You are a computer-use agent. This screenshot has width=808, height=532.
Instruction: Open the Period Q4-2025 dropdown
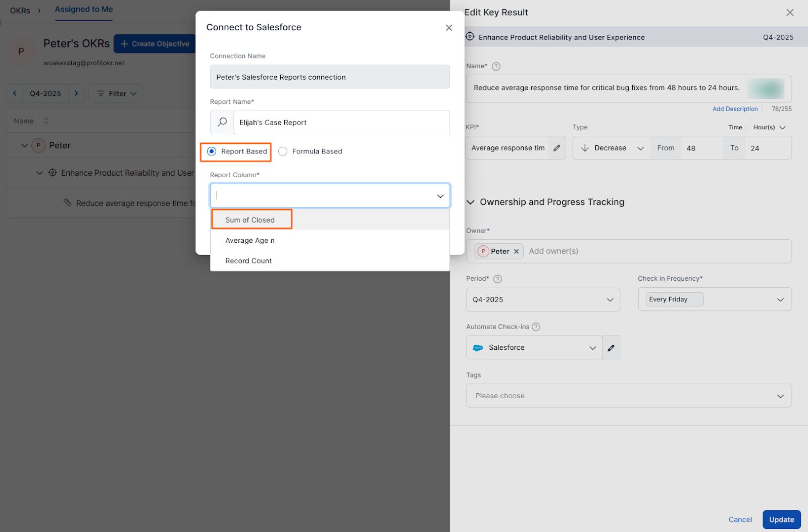[543, 300]
